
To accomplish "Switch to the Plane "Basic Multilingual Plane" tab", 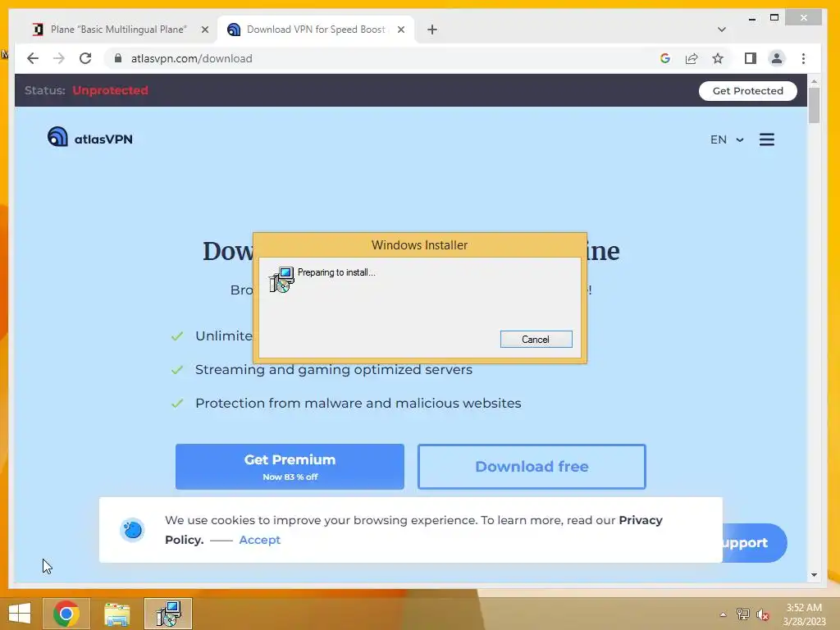I will 120,30.
